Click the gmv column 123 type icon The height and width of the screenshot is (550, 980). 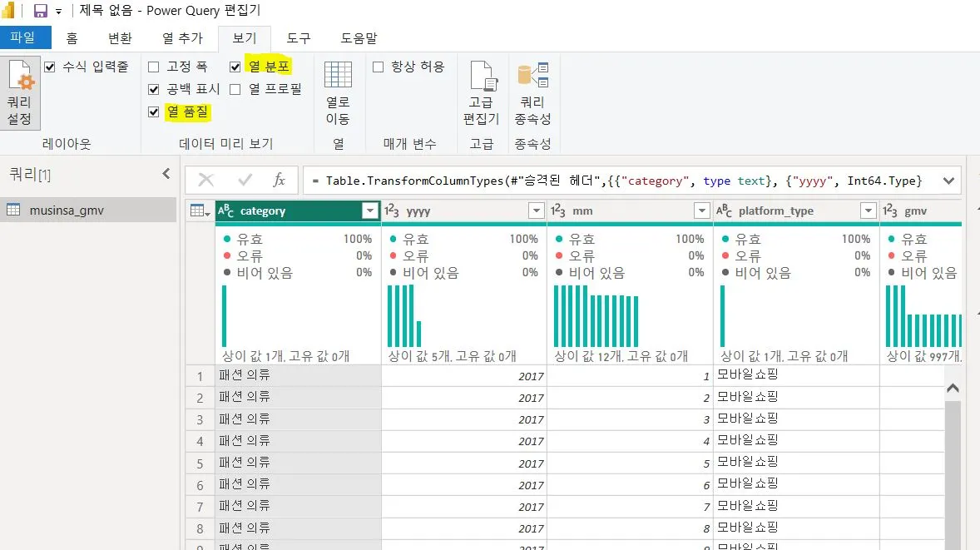890,211
